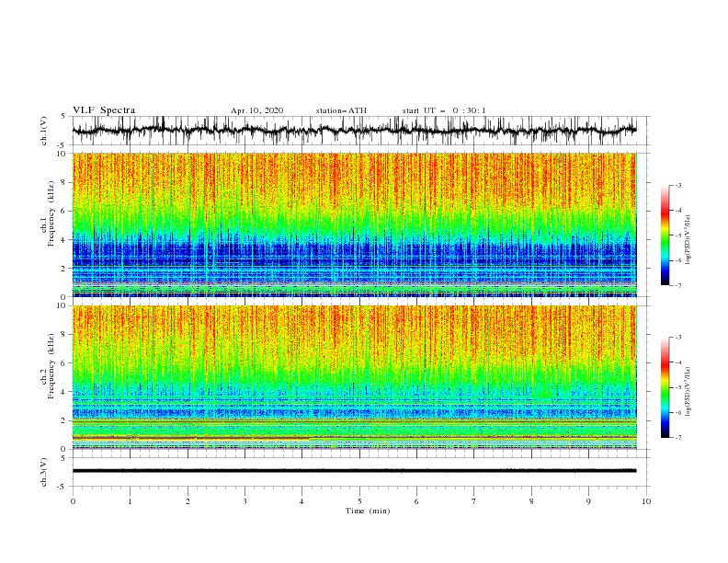This screenshot has width=728, height=563.
Task: Click the "4" tick on the time axis
Action: 301,501
